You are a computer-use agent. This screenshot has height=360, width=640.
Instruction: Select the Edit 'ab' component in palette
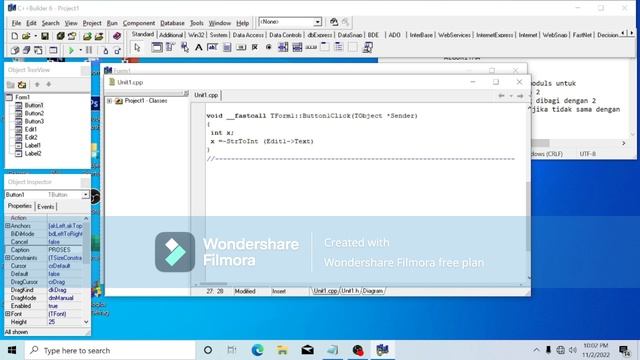click(x=212, y=47)
